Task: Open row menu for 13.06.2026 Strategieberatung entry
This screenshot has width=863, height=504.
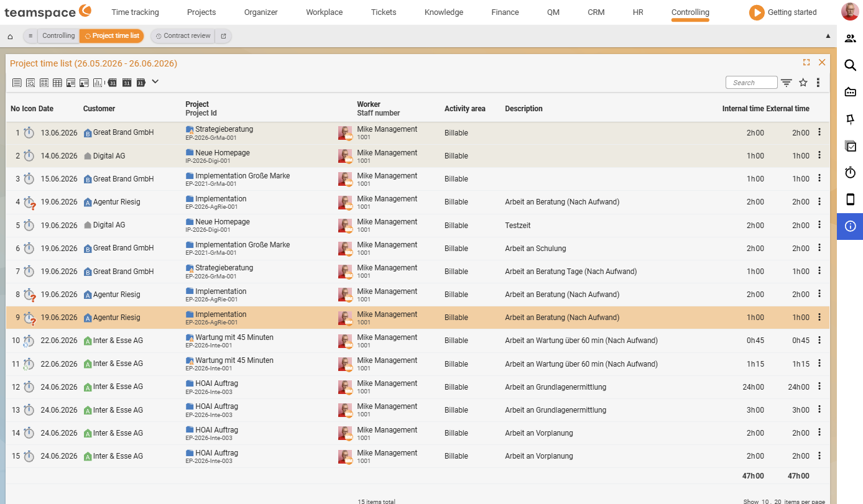Action: (819, 132)
